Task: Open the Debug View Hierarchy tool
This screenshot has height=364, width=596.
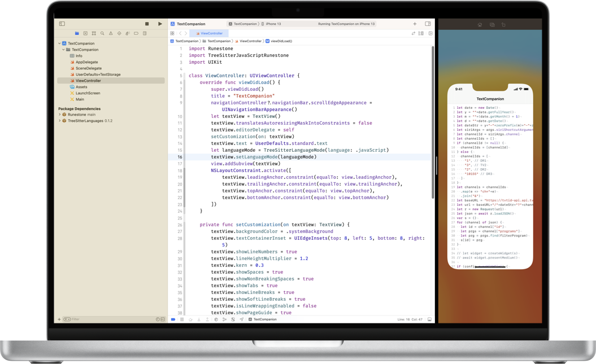Action: coord(216,319)
